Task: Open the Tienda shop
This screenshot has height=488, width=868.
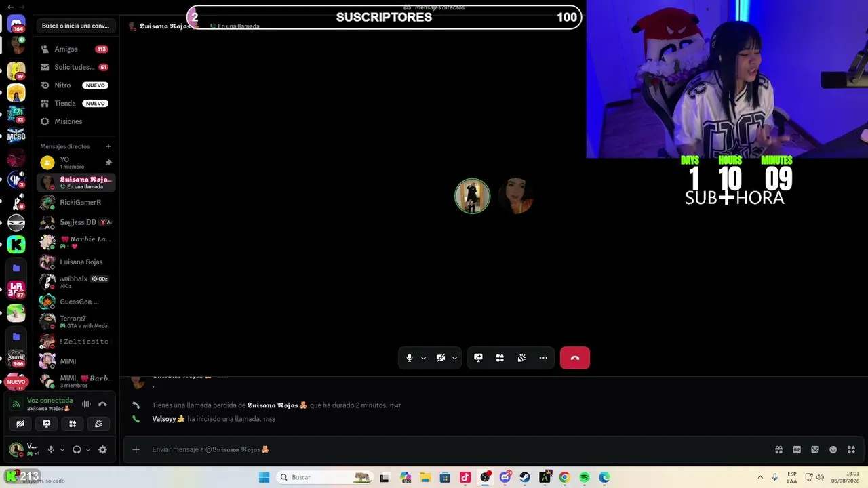Action: (x=75, y=103)
